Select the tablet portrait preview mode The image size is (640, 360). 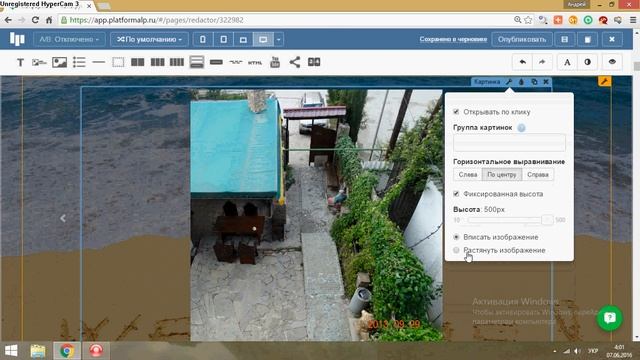[x=223, y=39]
